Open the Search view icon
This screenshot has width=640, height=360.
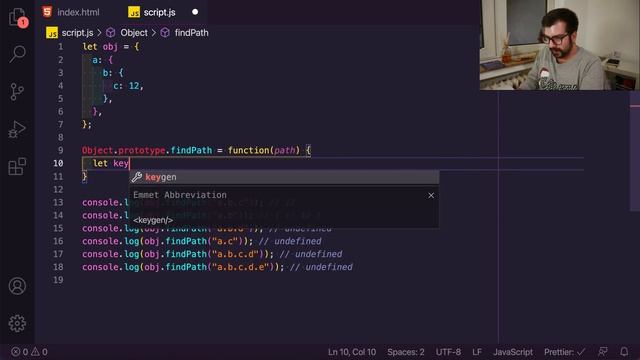click(17, 54)
